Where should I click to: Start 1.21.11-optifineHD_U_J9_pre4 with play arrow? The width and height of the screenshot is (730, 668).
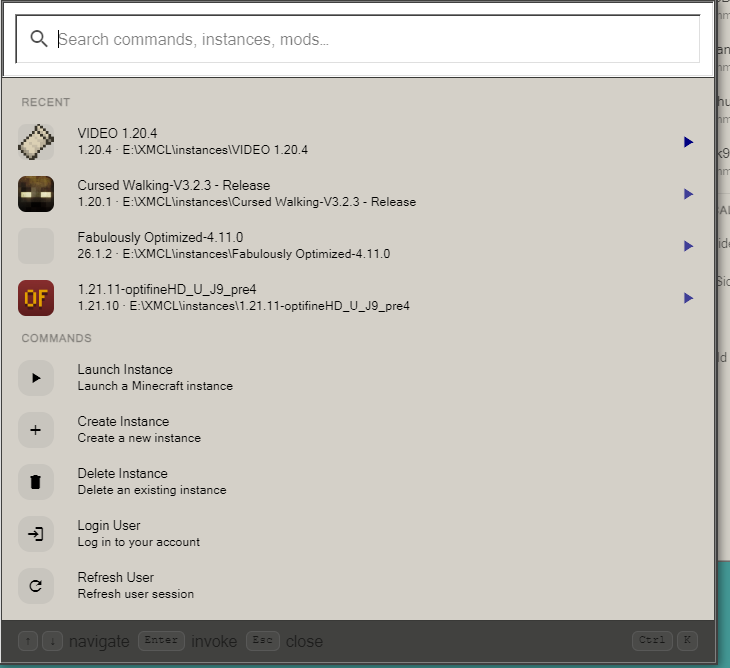click(688, 298)
